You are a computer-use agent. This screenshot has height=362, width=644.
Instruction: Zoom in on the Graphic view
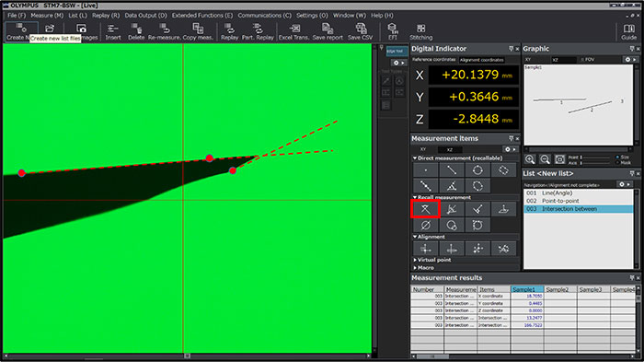pos(530,159)
